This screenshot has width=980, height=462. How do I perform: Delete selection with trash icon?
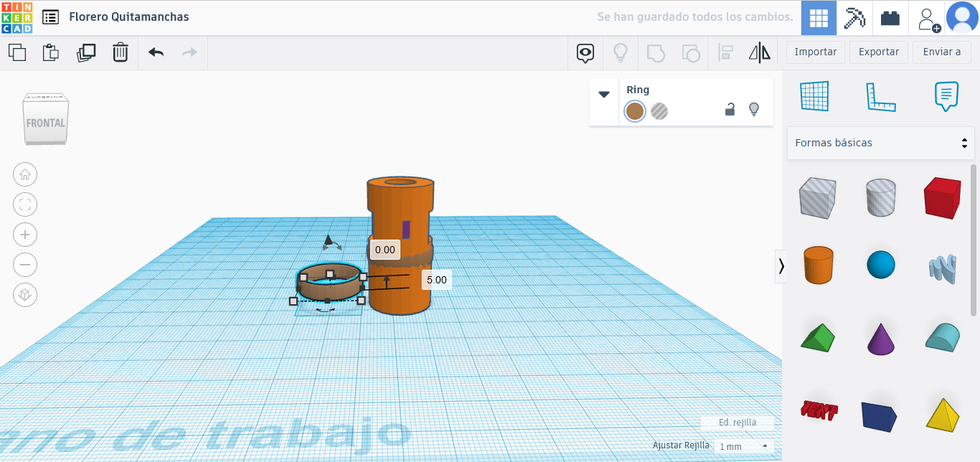pos(121,52)
